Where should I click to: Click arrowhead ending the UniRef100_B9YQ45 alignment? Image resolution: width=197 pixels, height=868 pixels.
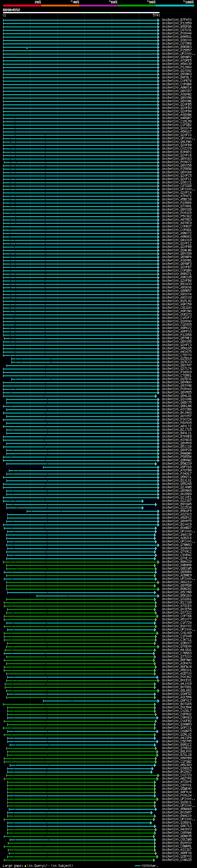click(156, 504)
